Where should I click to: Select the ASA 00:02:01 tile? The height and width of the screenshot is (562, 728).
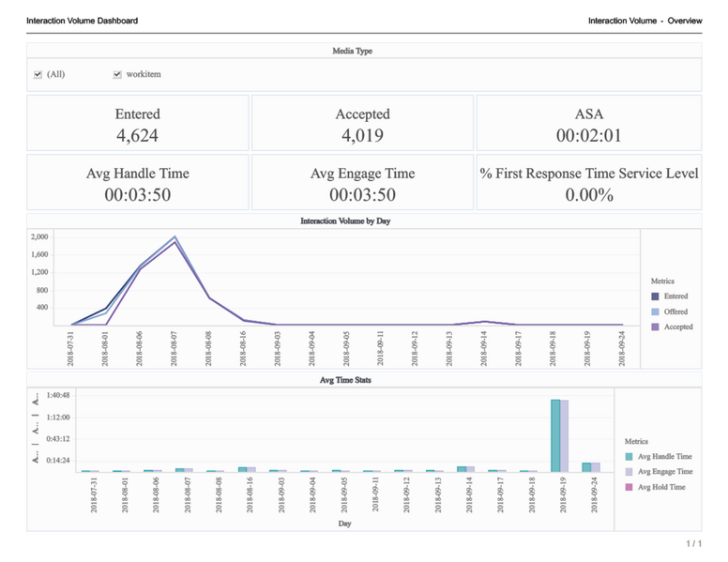click(x=588, y=124)
